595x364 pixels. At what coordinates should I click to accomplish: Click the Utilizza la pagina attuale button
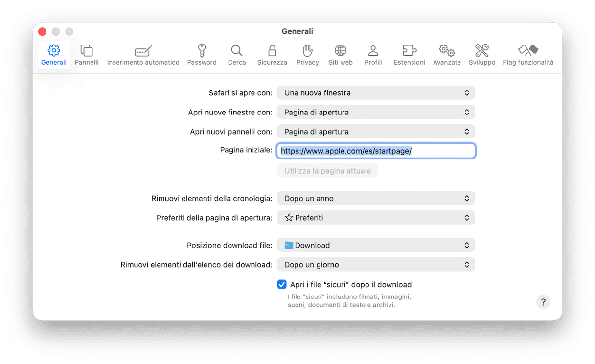tap(327, 171)
